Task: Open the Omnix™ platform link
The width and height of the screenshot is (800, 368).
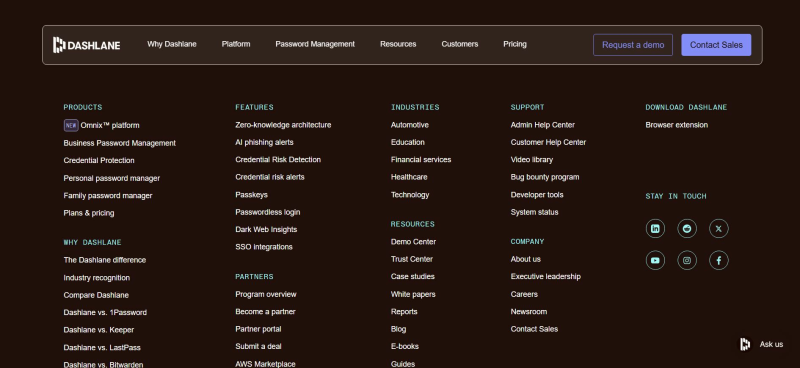Action: point(110,126)
